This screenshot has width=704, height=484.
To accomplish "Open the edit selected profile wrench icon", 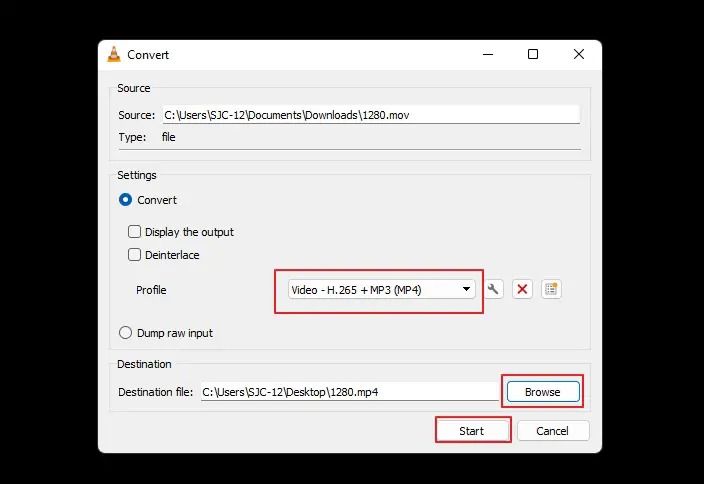I will coord(493,289).
